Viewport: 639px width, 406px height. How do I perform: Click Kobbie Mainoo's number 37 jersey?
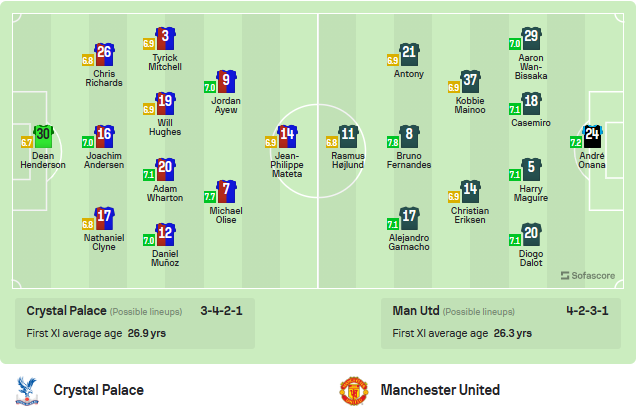[470, 82]
